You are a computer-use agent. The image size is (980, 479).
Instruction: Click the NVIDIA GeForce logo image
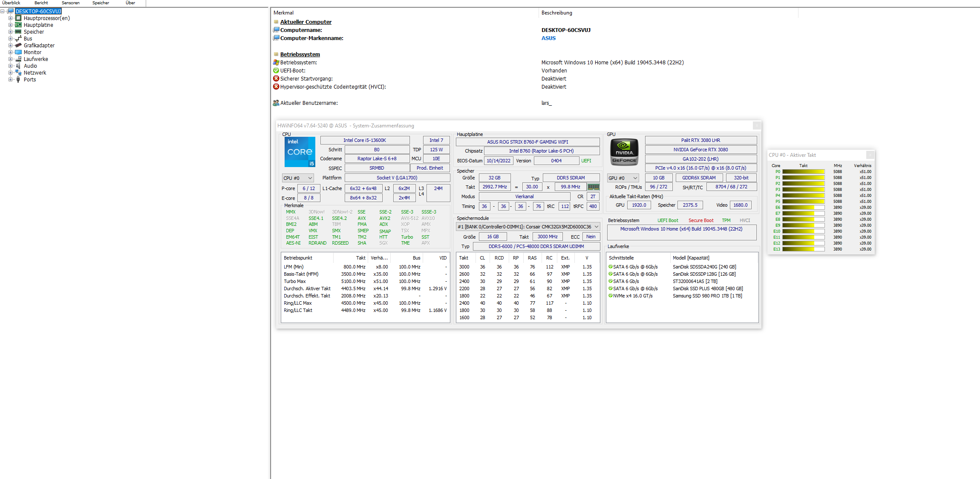pyautogui.click(x=624, y=152)
